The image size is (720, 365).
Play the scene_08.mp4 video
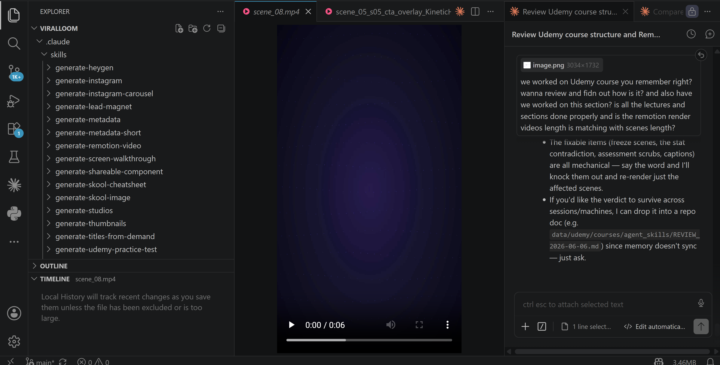pyautogui.click(x=291, y=325)
